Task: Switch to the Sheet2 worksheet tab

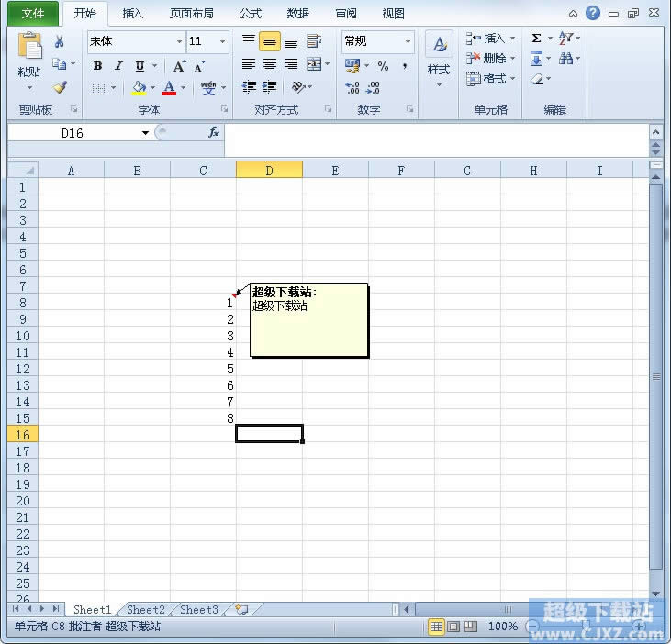Action: pyautogui.click(x=146, y=610)
